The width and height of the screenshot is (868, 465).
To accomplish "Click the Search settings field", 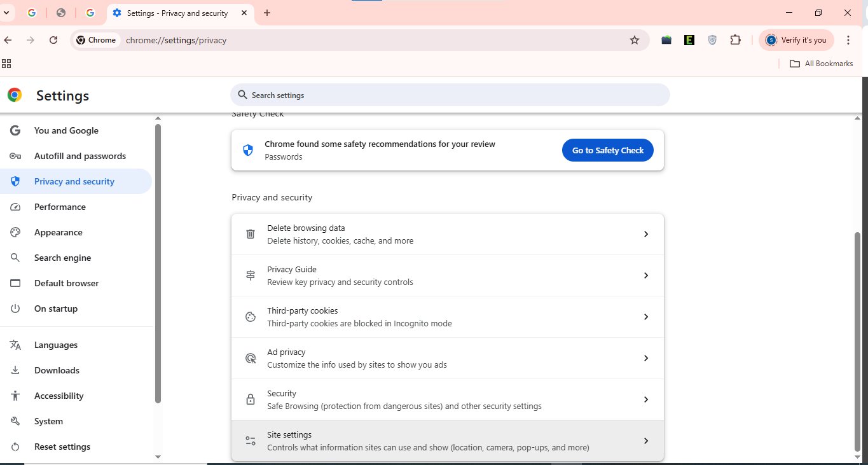I will click(x=450, y=95).
